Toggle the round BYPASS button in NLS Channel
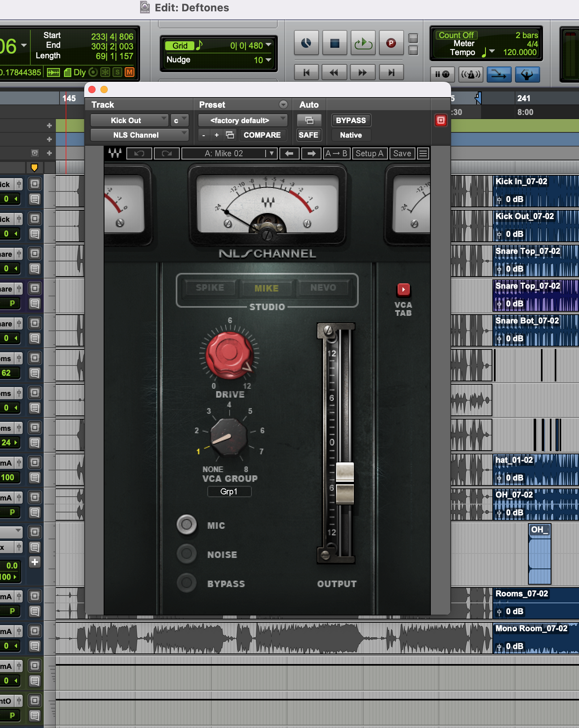The height and width of the screenshot is (728, 579). [x=187, y=583]
